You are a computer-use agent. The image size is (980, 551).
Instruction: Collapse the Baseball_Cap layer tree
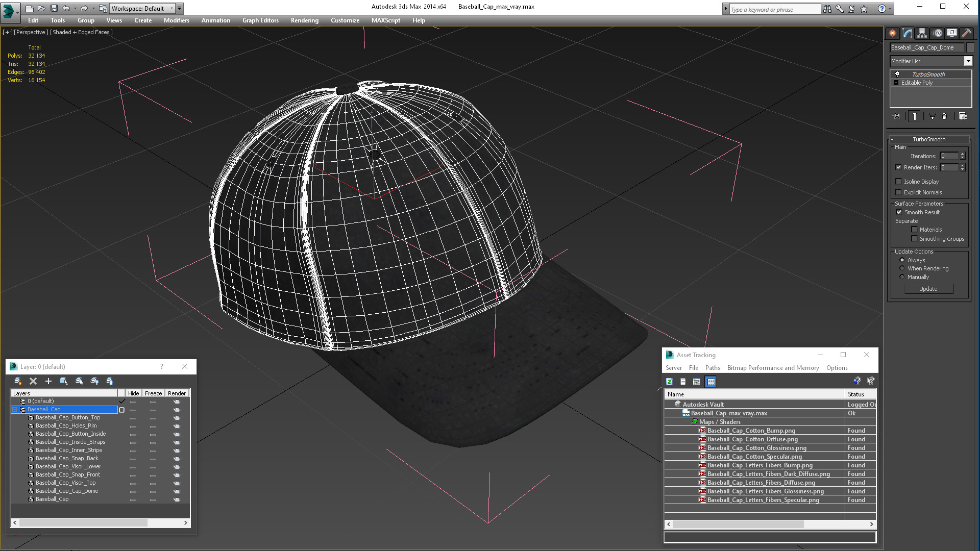pyautogui.click(x=14, y=409)
